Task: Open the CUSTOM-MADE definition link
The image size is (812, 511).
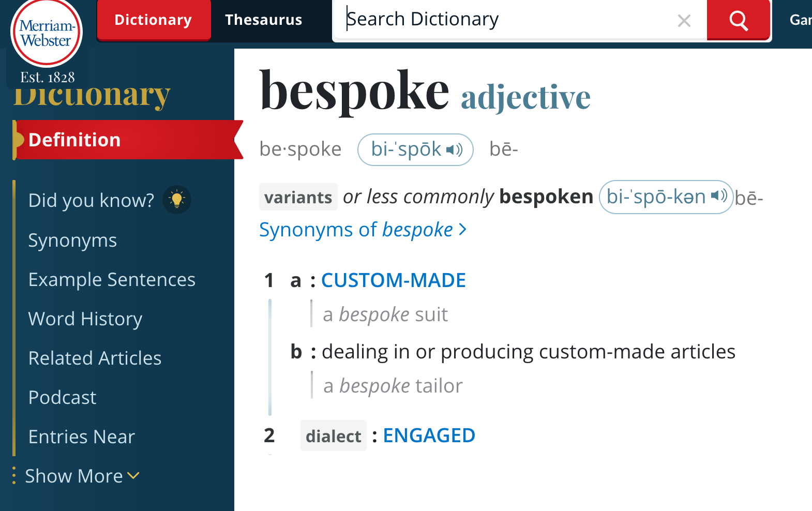Action: tap(394, 280)
